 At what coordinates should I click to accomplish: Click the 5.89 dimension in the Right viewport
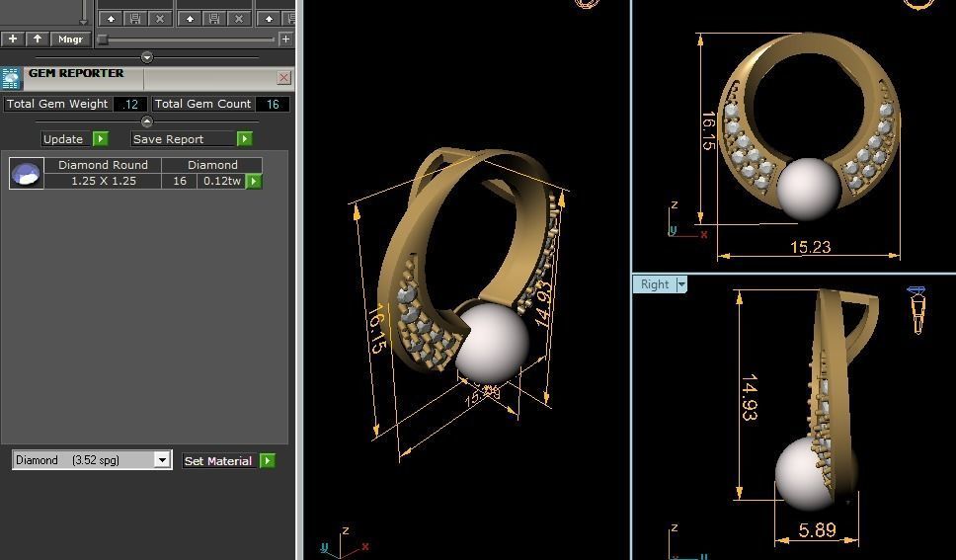click(x=817, y=530)
